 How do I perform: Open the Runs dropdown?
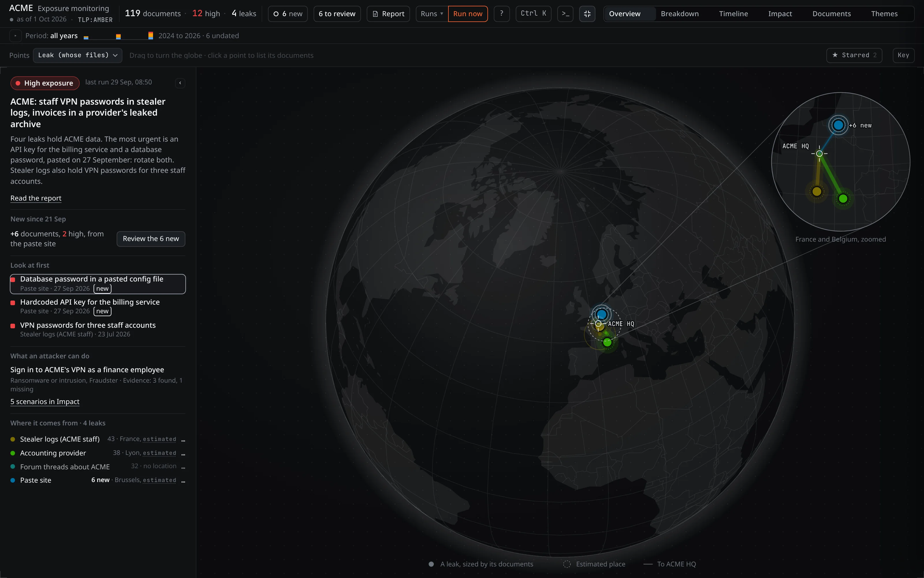(432, 14)
